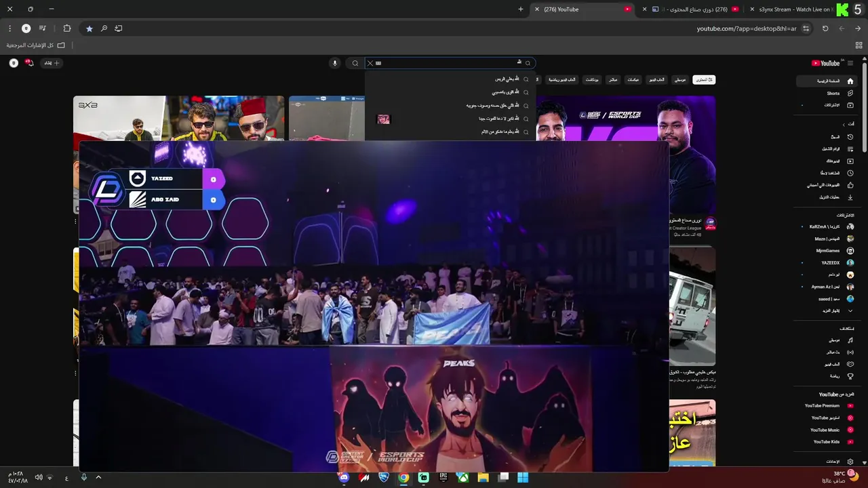Select the first search suggestion
The height and width of the screenshot is (488, 868).
point(450,79)
